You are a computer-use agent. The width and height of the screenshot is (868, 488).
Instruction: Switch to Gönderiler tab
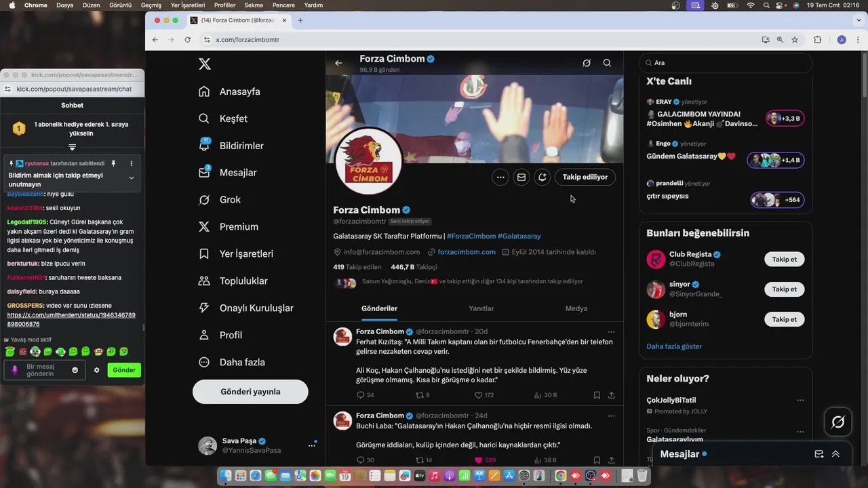click(379, 308)
